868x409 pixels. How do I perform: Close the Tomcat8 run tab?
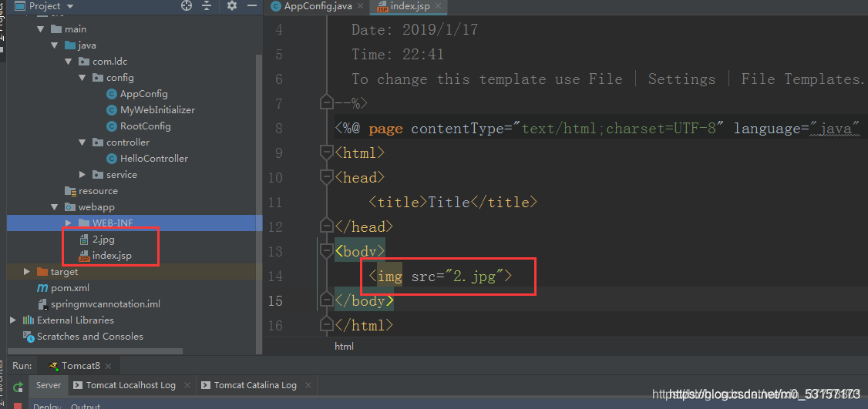coord(109,367)
